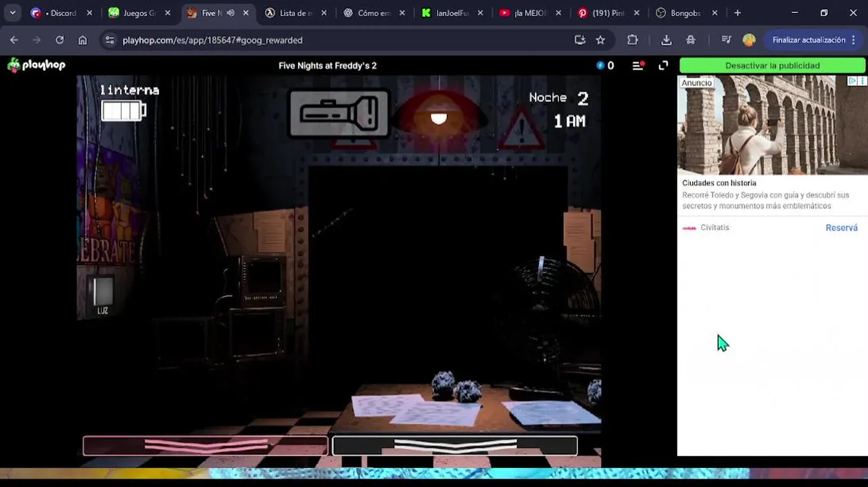Close the Discord tab
The height and width of the screenshot is (487, 868).
[89, 13]
